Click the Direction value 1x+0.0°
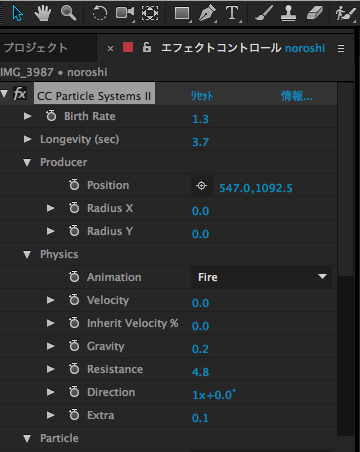Viewport: 360px width, 452px height. click(x=214, y=395)
